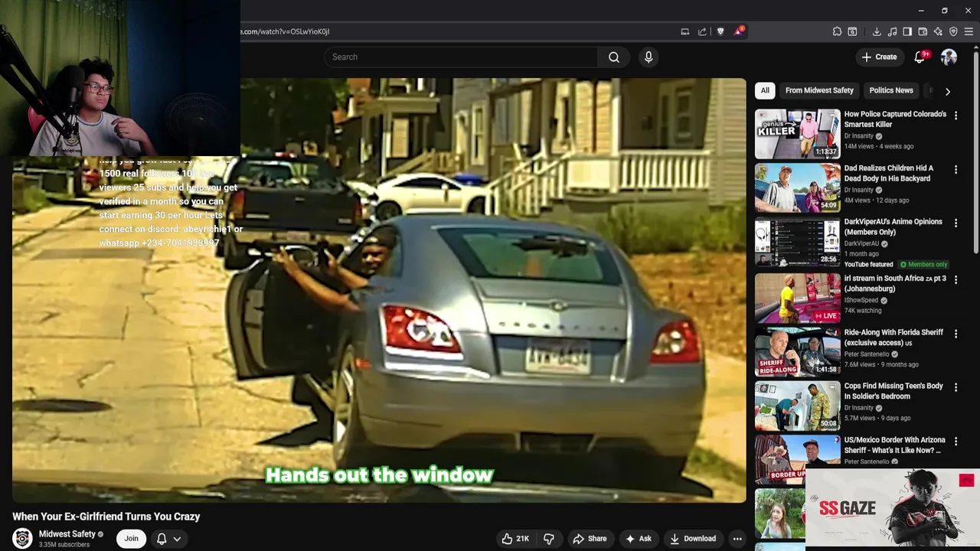Viewport: 980px width, 551px height.
Task: Click the 3.35M subscribers text
Action: click(64, 545)
